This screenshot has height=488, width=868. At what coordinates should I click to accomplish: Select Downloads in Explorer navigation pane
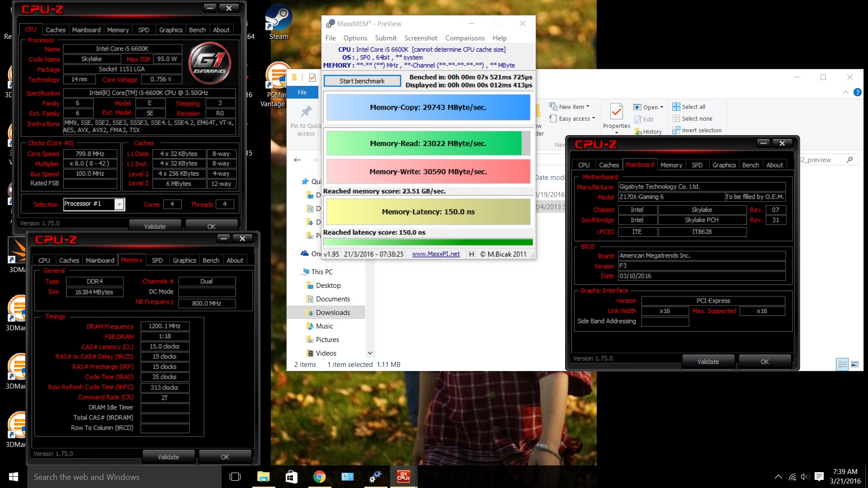point(326,312)
